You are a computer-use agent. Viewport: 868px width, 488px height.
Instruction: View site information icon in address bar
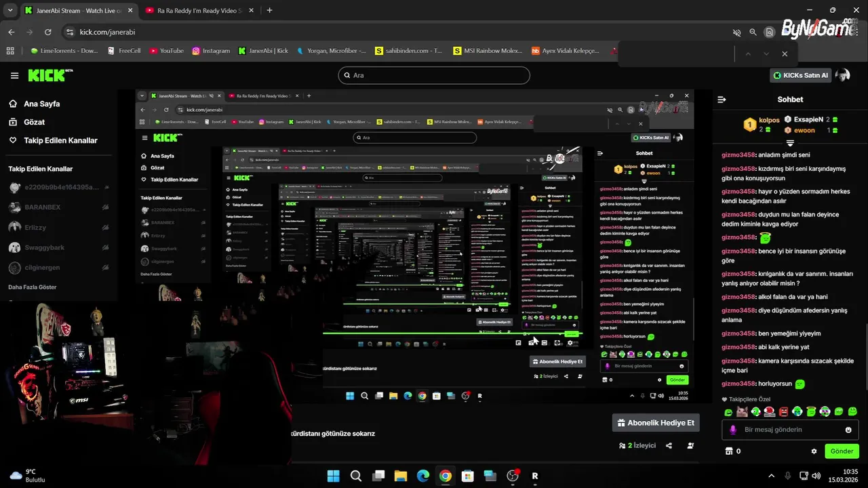click(68, 32)
